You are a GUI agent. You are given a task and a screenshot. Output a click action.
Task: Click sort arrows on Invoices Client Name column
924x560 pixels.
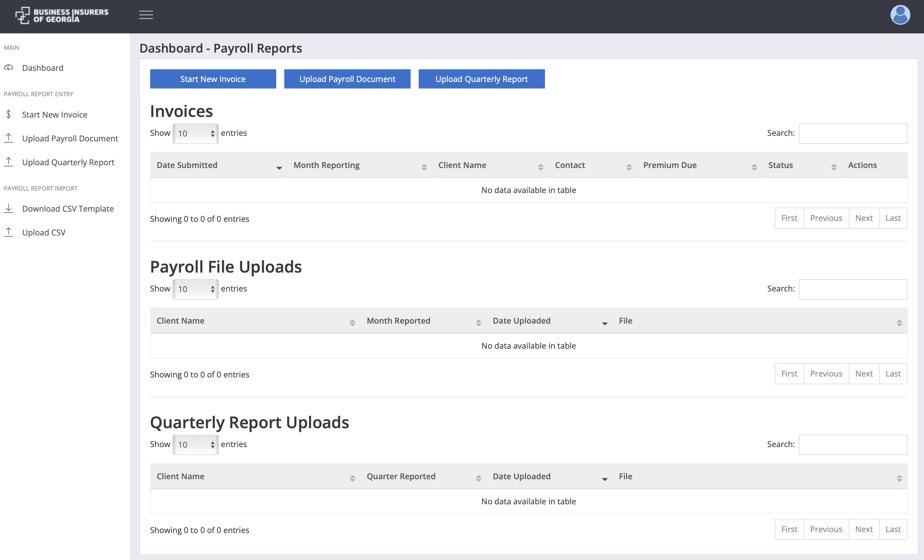click(x=540, y=167)
